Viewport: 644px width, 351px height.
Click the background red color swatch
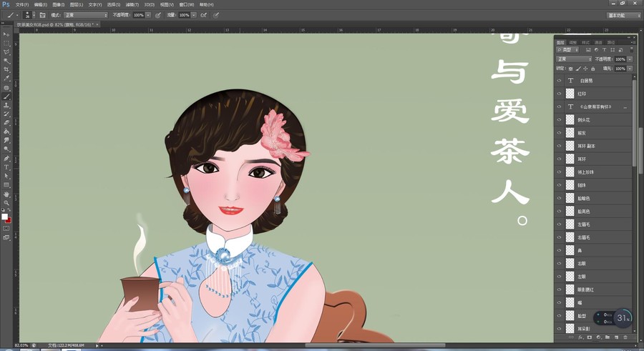click(9, 220)
